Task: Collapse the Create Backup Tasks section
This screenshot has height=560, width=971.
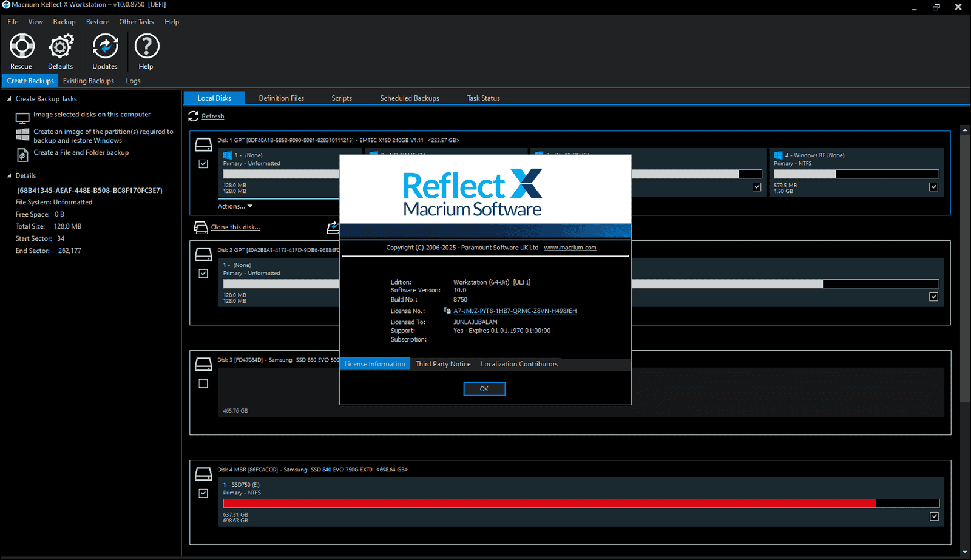Action: point(8,98)
